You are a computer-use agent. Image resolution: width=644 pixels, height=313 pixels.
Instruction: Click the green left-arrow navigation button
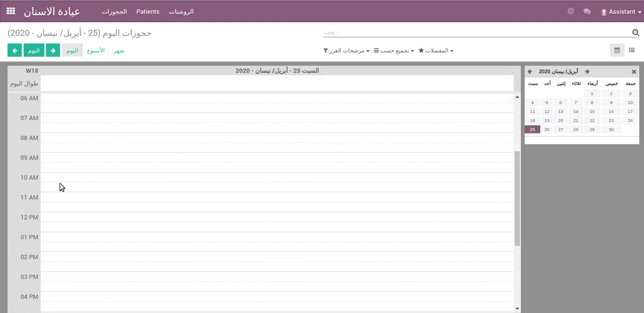click(15, 51)
